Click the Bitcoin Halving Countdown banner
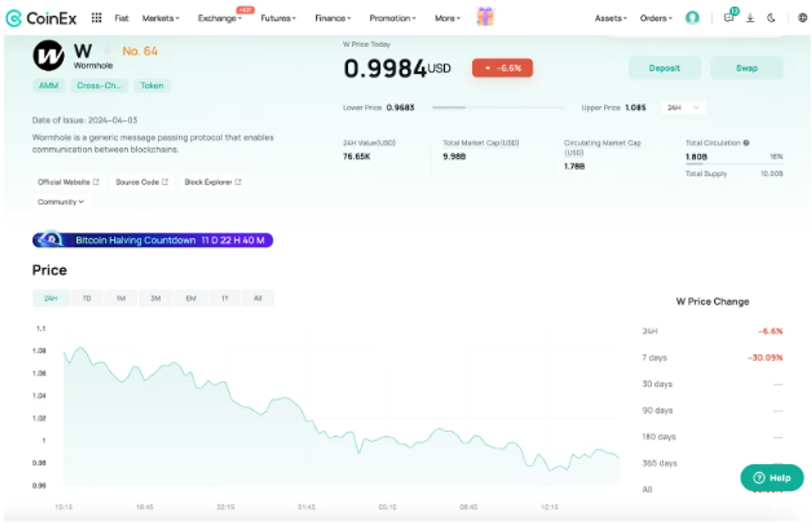 153,240
